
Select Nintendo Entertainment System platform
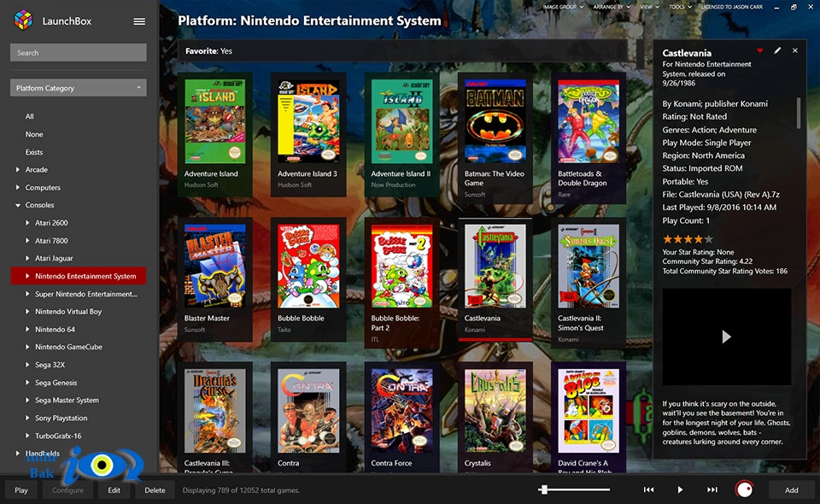tap(79, 276)
